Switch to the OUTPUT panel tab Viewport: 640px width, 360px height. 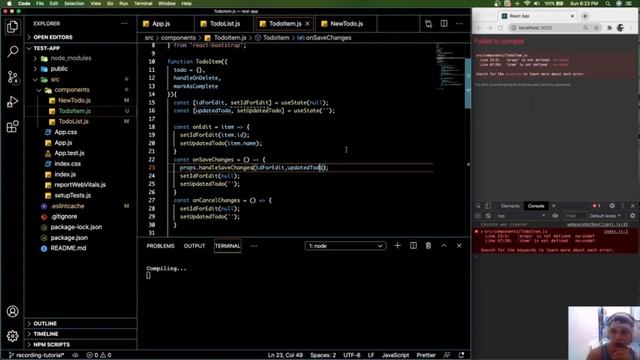pos(194,246)
